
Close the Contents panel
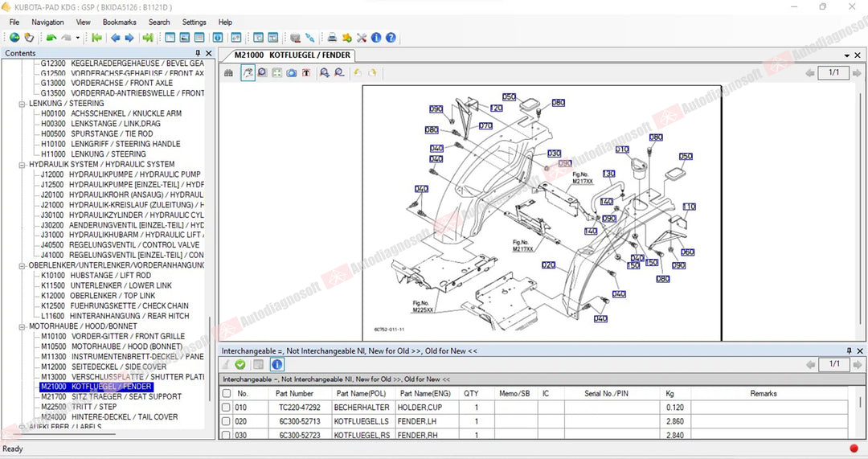point(209,53)
